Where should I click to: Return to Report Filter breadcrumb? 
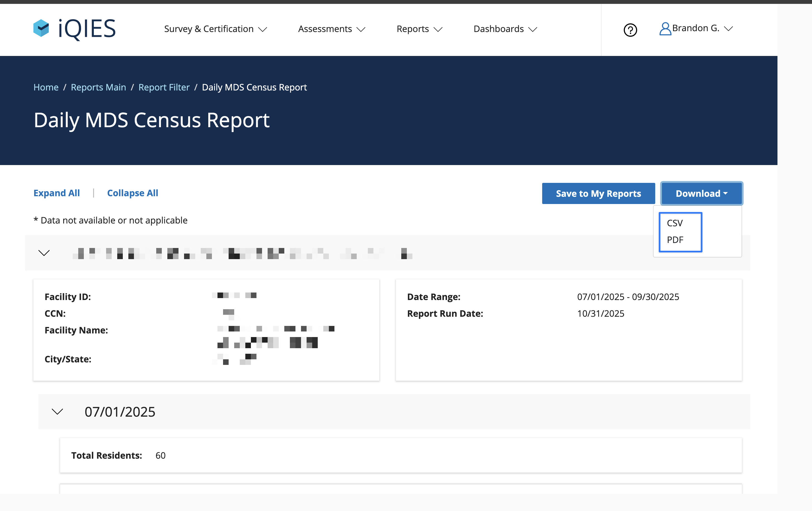(x=164, y=87)
